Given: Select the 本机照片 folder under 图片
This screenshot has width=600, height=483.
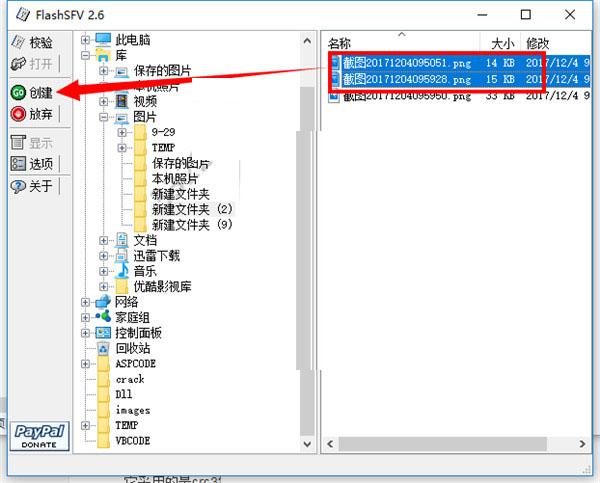Looking at the screenshot, I should click(174, 179).
